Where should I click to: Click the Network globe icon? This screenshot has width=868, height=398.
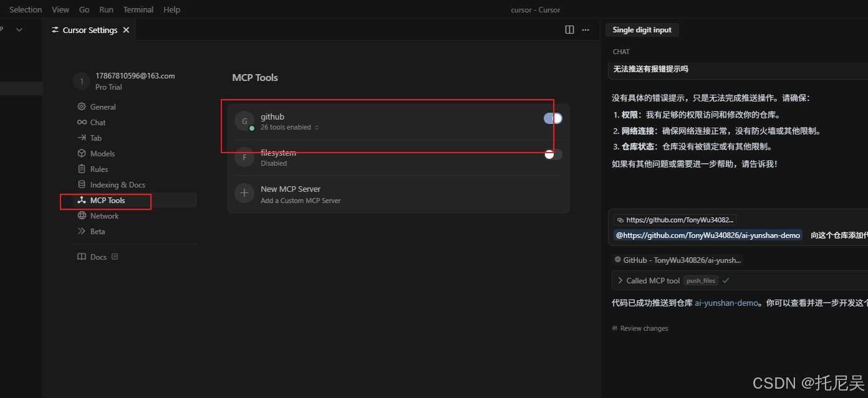[x=82, y=216]
